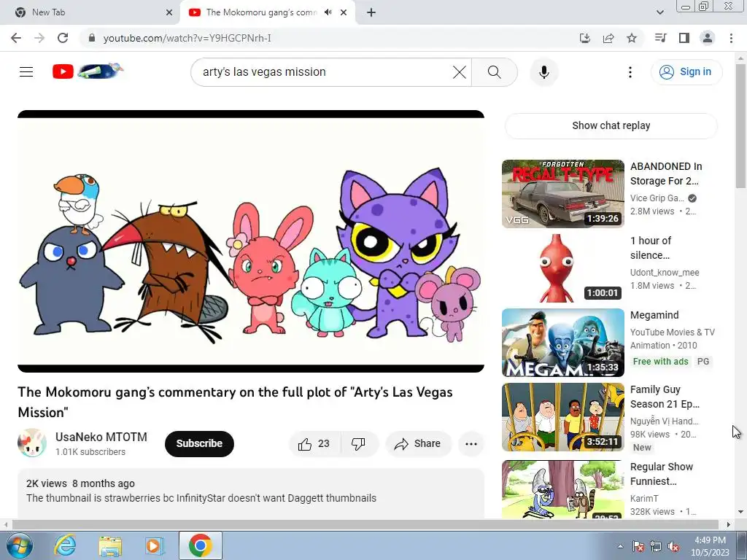Show hidden tray icons arrow
The height and width of the screenshot is (560, 747).
click(x=620, y=546)
